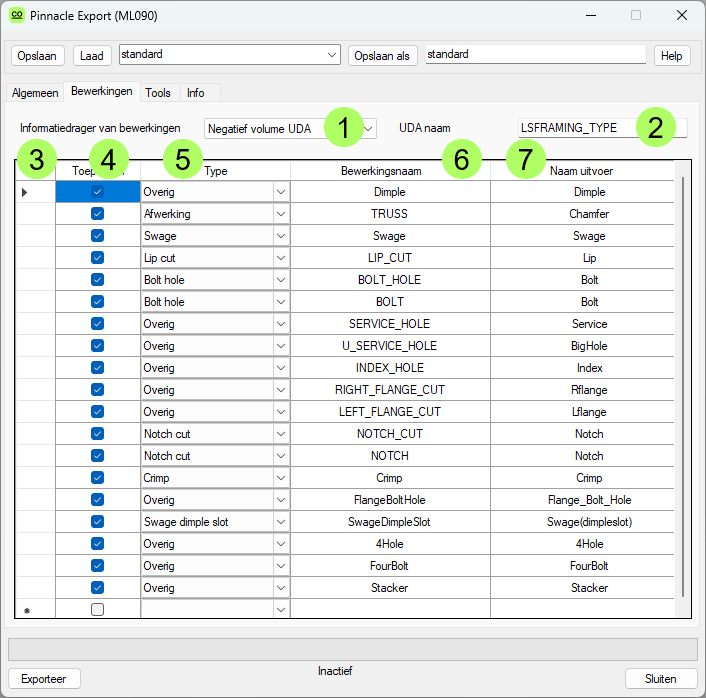Uncheck the NOTCH_CUT row checkbox
This screenshot has width=706, height=698.
coord(97,434)
